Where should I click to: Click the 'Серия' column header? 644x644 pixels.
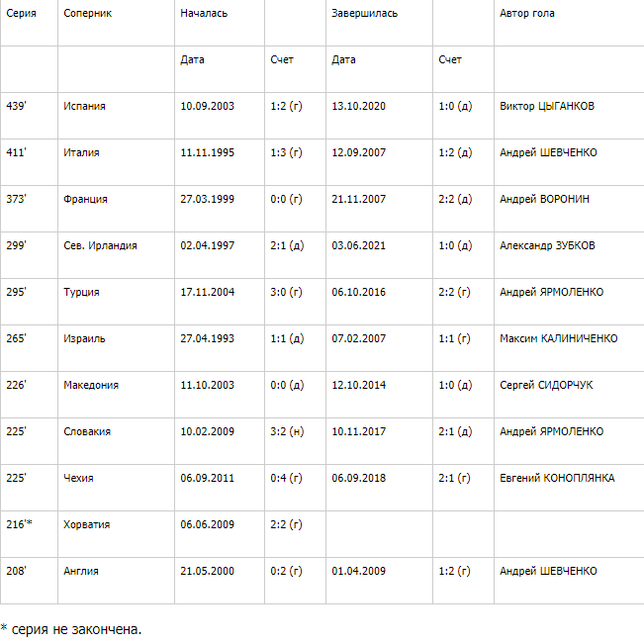pos(22,14)
